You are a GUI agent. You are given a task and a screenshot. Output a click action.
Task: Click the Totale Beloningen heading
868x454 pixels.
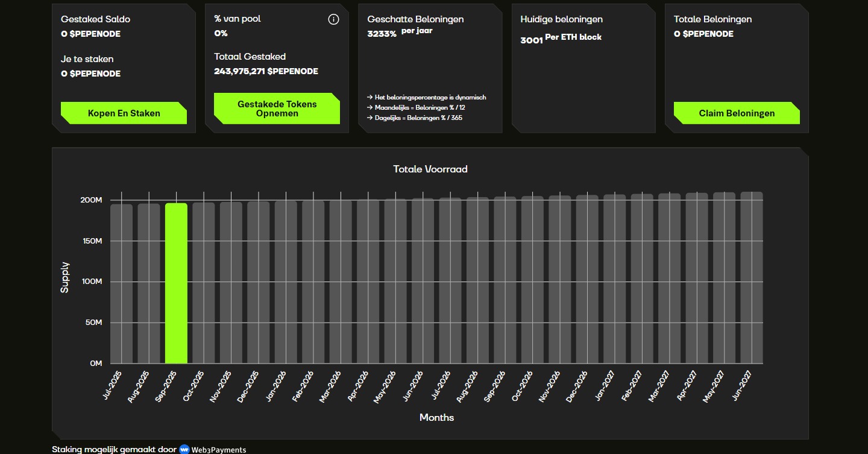click(x=713, y=19)
